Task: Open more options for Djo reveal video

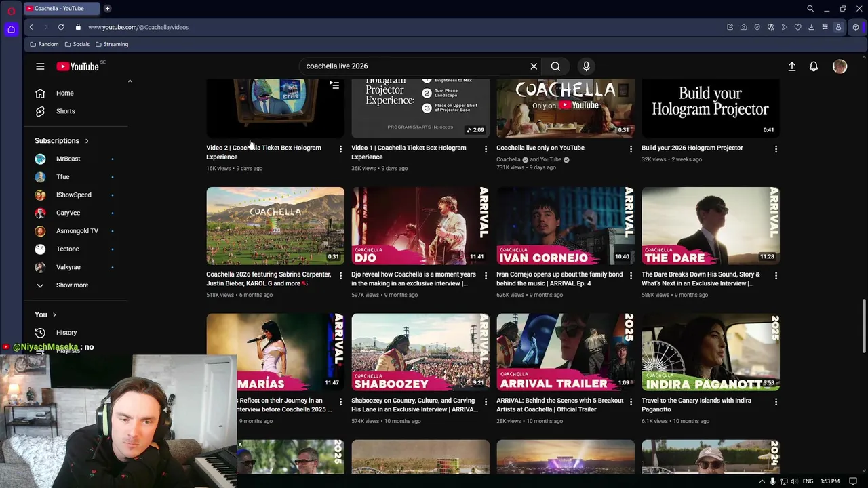Action: (486, 276)
